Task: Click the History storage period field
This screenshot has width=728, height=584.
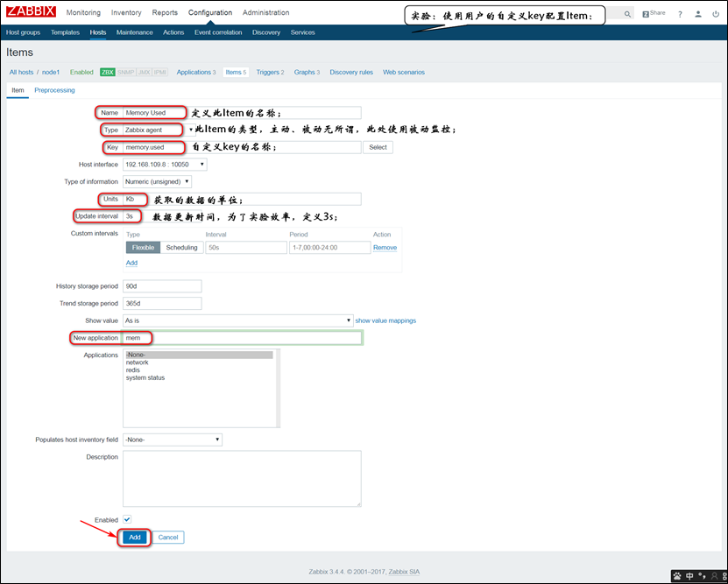Action: (x=162, y=286)
